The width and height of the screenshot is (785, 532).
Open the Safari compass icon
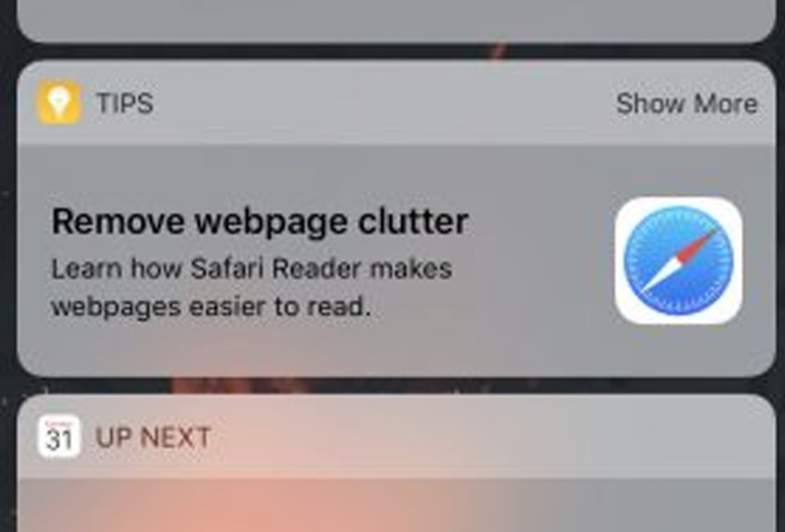click(x=679, y=261)
